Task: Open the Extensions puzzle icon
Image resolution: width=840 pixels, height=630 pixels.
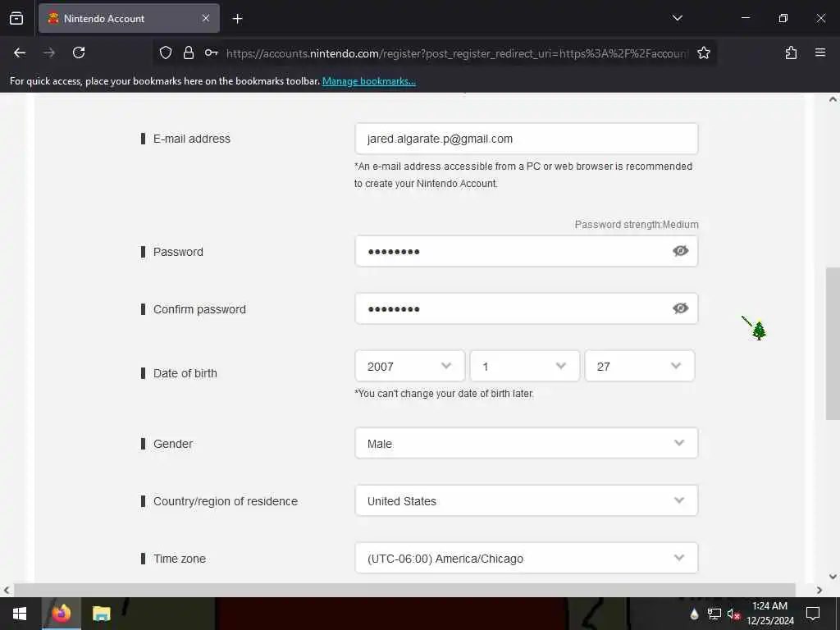Action: tap(791, 52)
